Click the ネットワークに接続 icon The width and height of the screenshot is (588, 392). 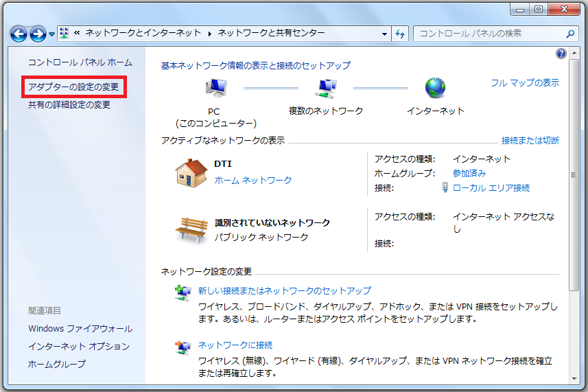pos(183,347)
